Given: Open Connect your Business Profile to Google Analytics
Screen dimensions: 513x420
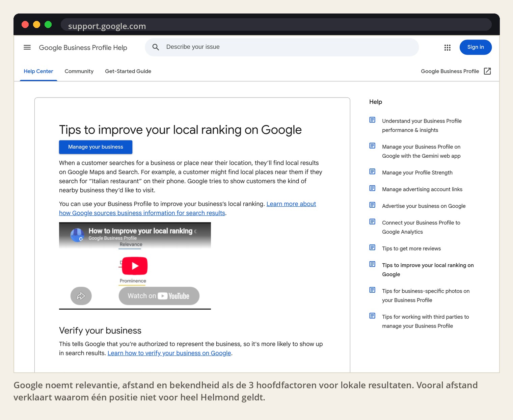Looking at the screenshot, I should click(x=421, y=227).
